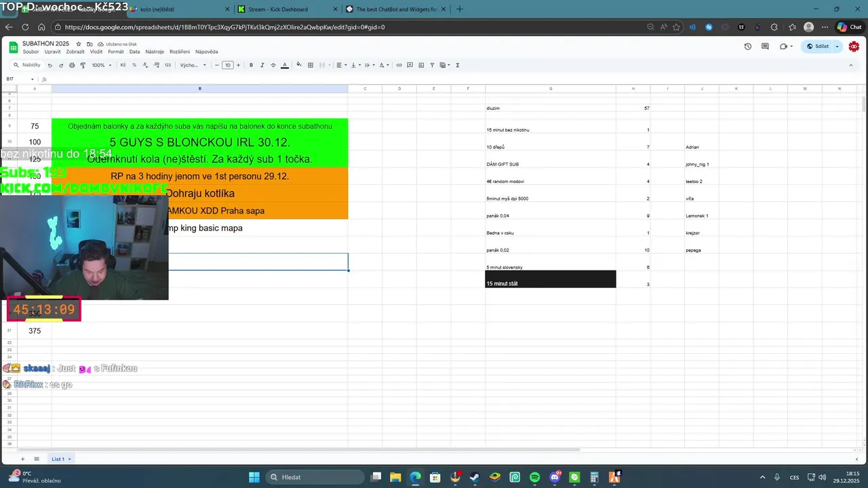Open the Meet video call menu
Image resolution: width=868 pixels, height=488 pixels.
pos(786,46)
